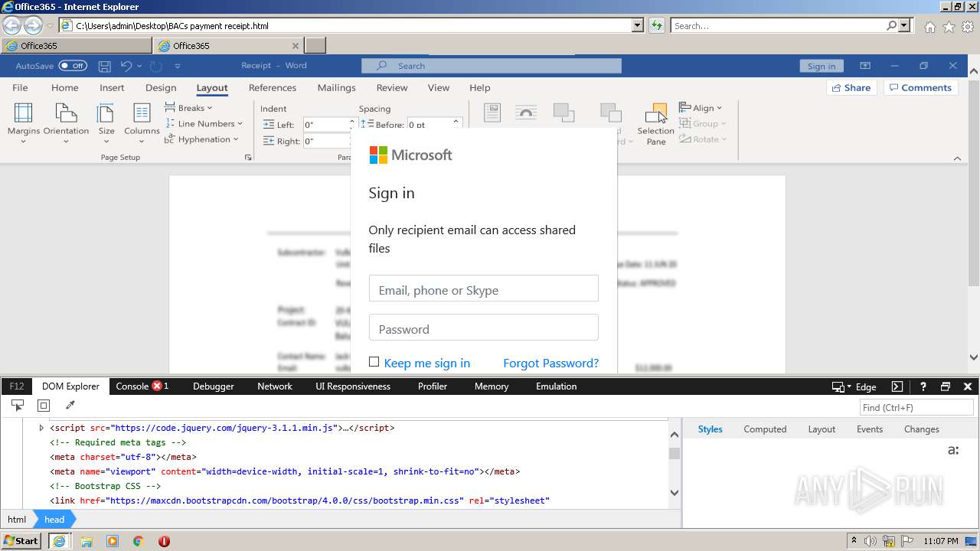Open Page Setup dialog launcher
The image size is (980, 551).
[247, 157]
